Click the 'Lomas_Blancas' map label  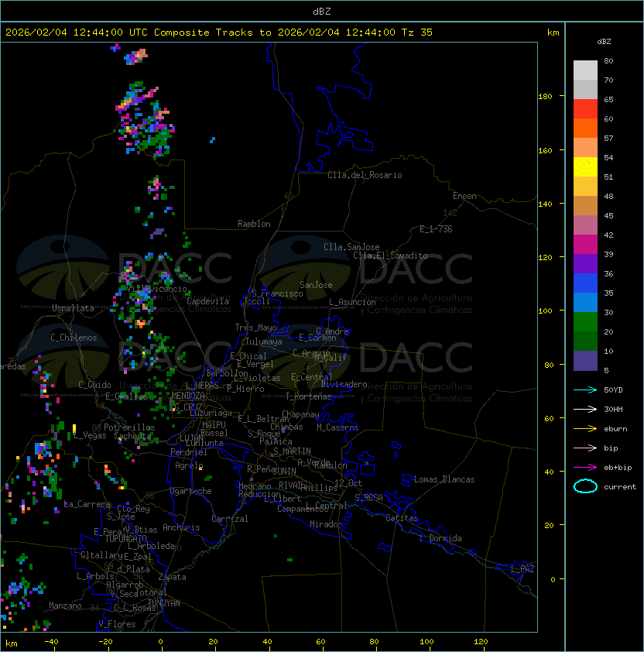pos(444,479)
